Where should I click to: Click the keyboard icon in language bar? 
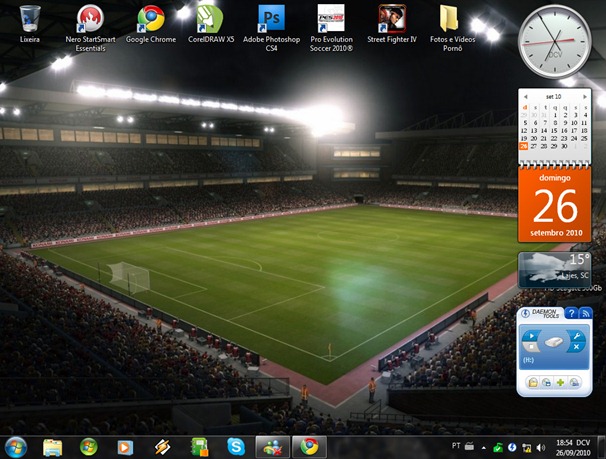point(469,446)
